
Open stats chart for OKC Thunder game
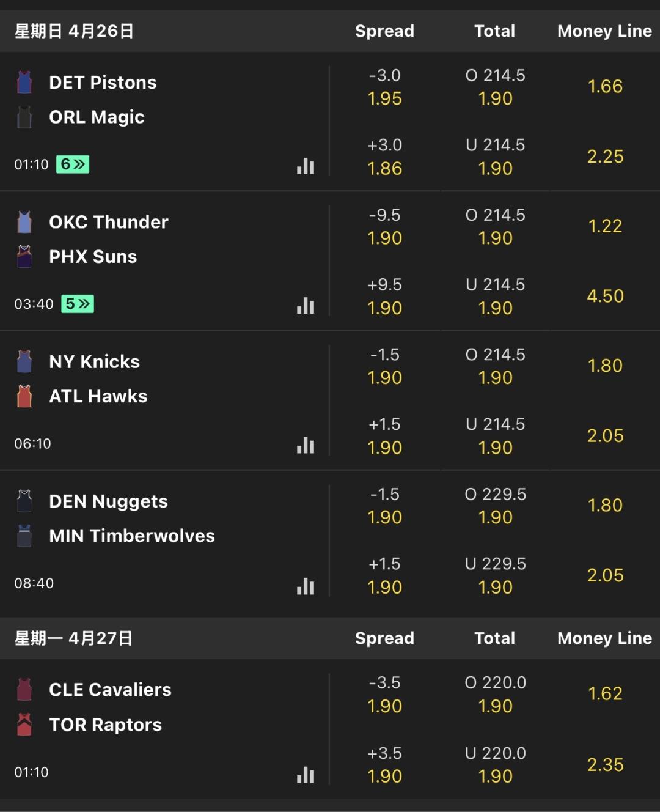[x=306, y=305]
